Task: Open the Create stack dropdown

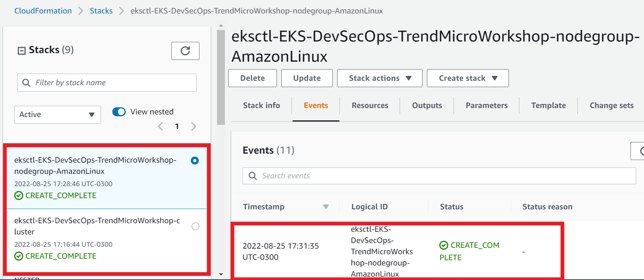Action: click(468, 78)
